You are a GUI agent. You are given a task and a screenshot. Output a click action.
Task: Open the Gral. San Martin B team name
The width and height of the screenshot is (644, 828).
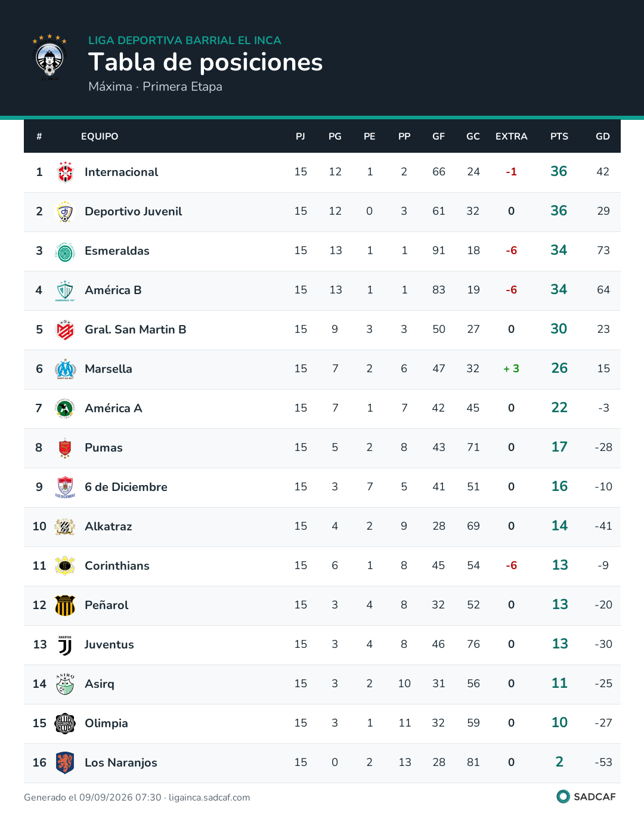135,329
